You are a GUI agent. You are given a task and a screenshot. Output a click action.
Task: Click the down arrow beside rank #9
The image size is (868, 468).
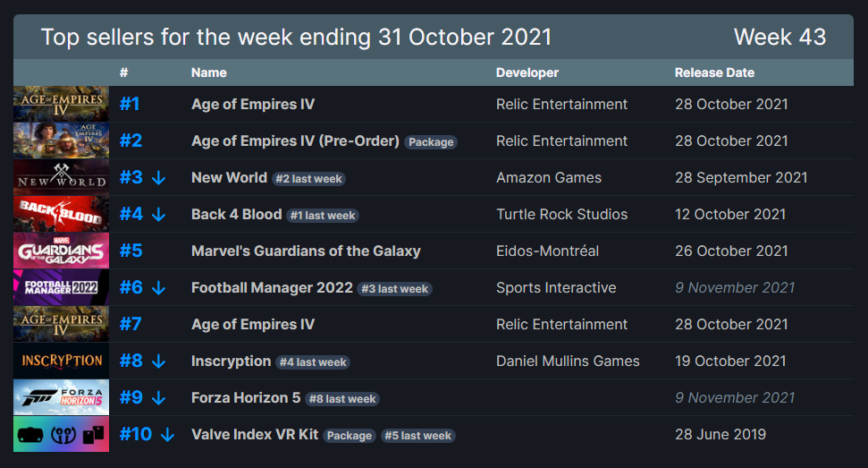coord(159,398)
